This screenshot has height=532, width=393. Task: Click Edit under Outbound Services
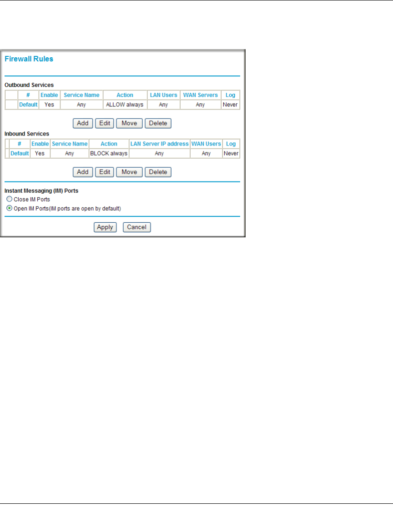pyautogui.click(x=105, y=123)
